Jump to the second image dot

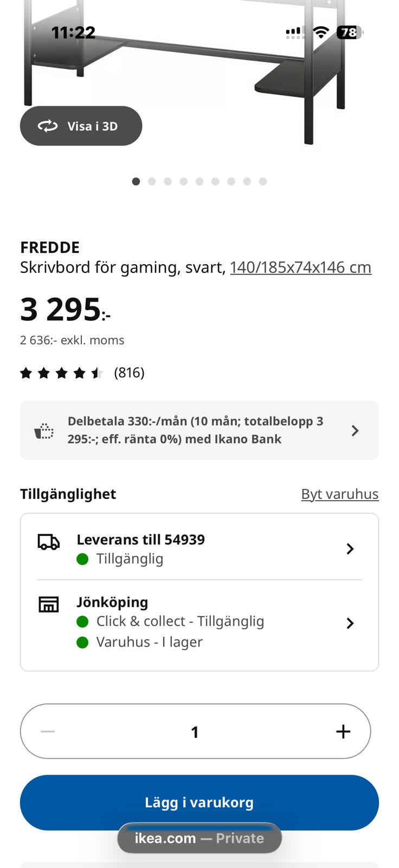click(x=152, y=181)
